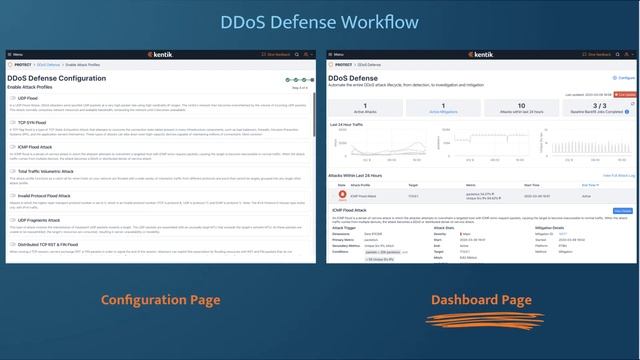640x360 pixels.
Task: Open DDoS Defense breadcrumb link in Configuration Page
Action: click(x=48, y=65)
